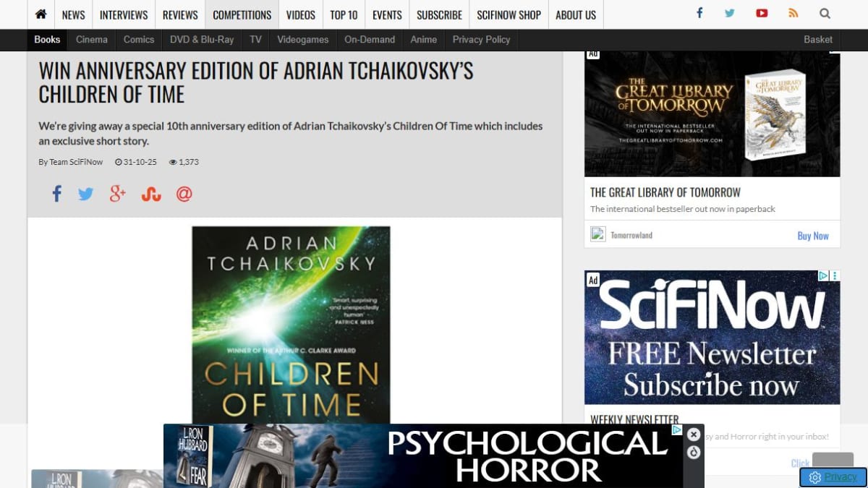Open the Twitter profile icon in header
This screenshot has height=488, width=868.
[x=730, y=13]
